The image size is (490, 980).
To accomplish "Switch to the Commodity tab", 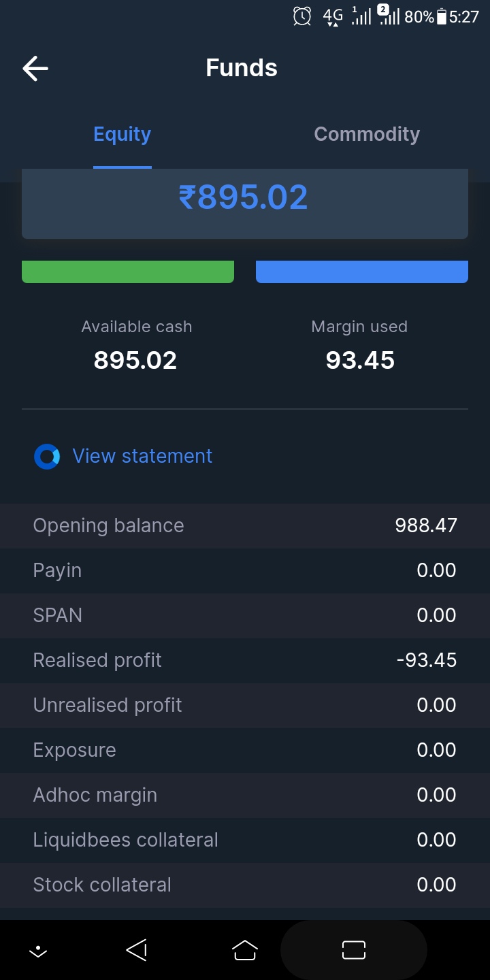I will coord(367,135).
